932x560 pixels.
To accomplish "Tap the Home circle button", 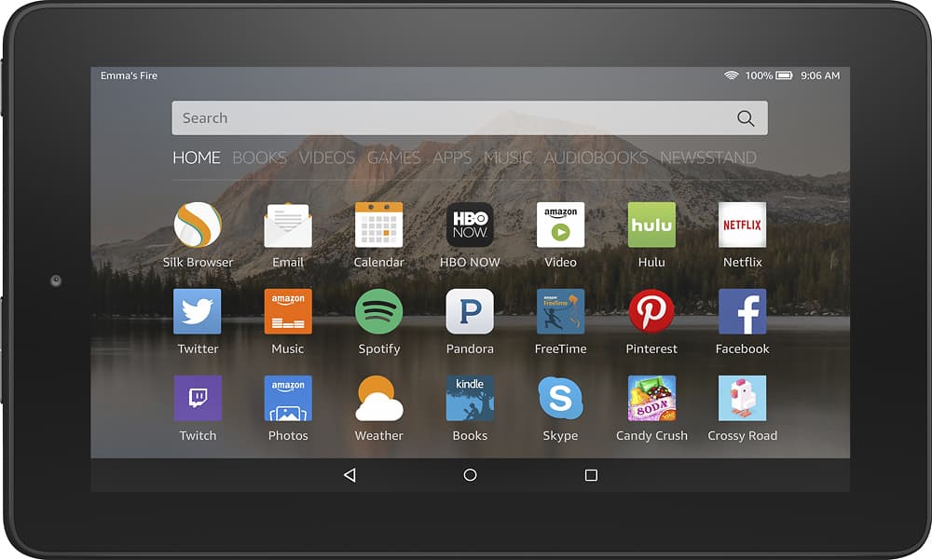I will coord(470,475).
